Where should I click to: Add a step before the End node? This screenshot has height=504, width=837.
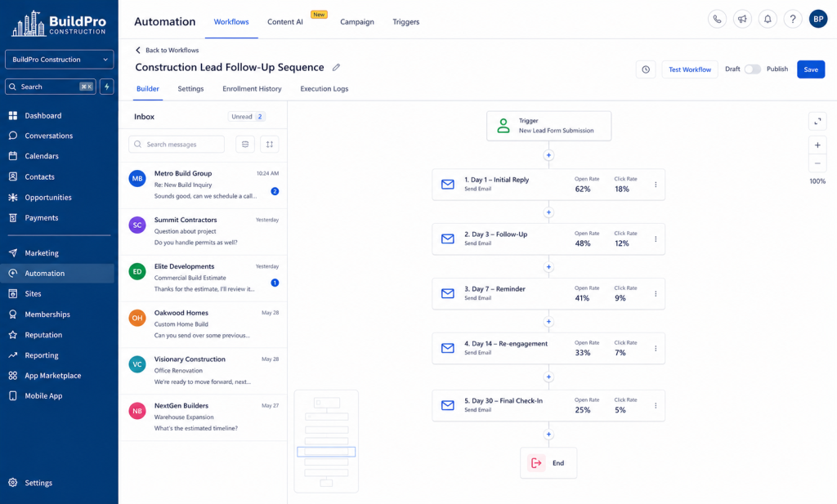[x=548, y=434]
